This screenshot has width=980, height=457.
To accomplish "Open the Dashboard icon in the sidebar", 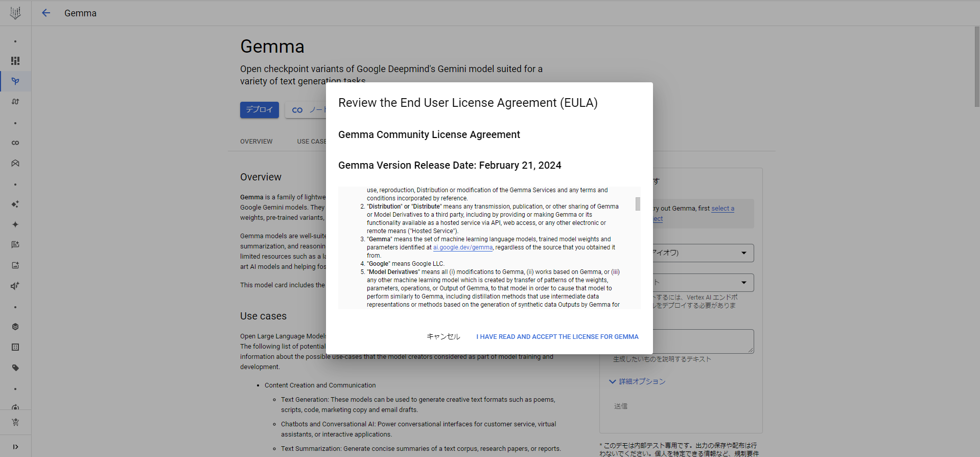I will (x=15, y=61).
